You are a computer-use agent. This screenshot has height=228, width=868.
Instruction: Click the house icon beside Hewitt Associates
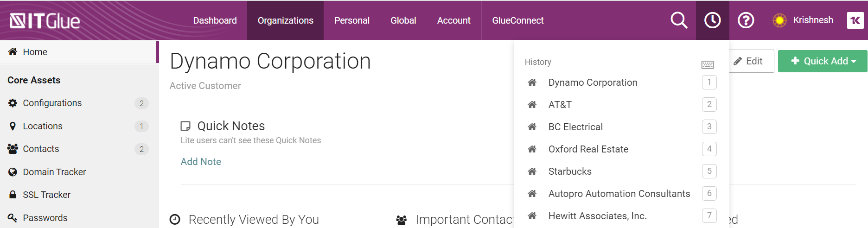532,216
